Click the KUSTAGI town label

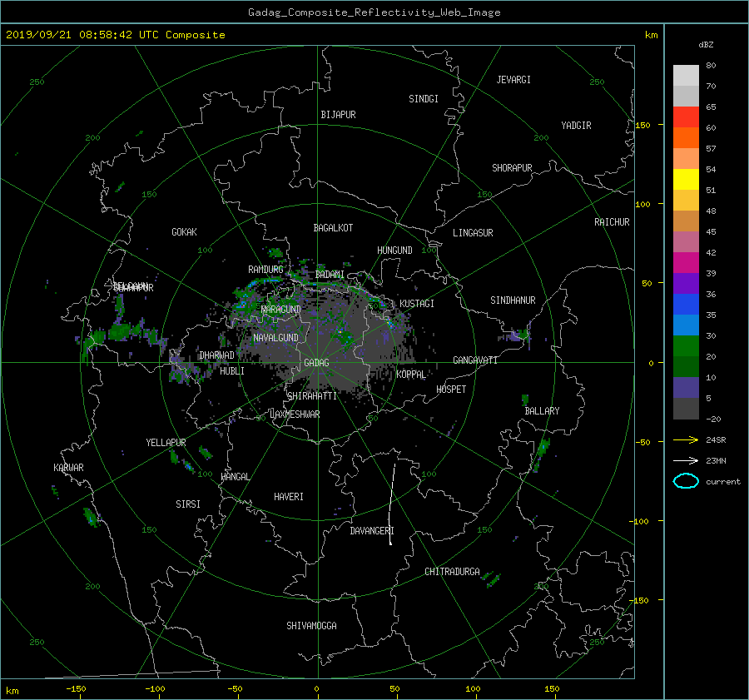(x=417, y=304)
